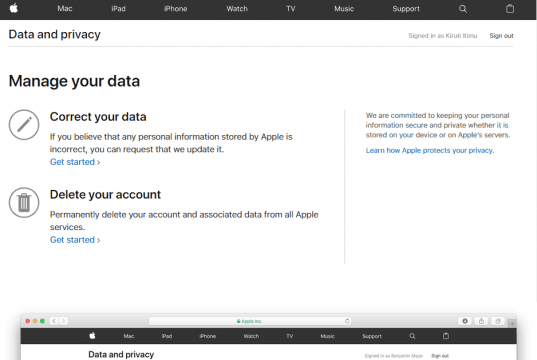Screen dimensions: 537x360
Task: Click the Delete your account heading
Action: (x=105, y=195)
